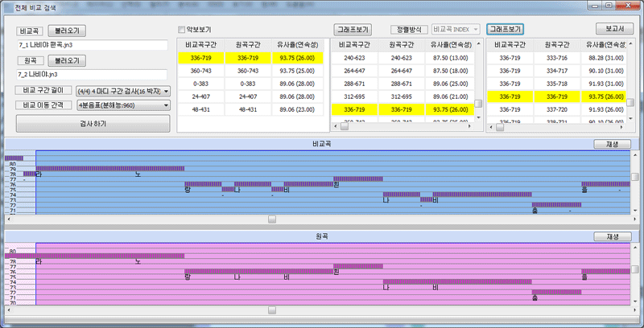Click the 정렬방식 label button
Screen dimensions: 644x328
(409, 30)
